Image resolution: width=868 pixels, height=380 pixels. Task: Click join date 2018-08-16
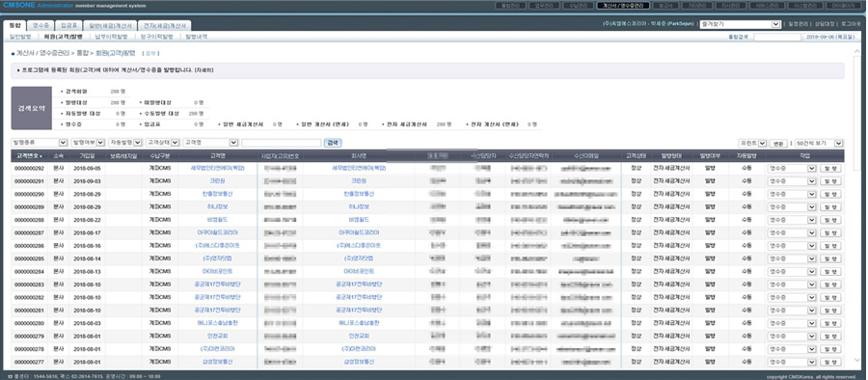87,245
